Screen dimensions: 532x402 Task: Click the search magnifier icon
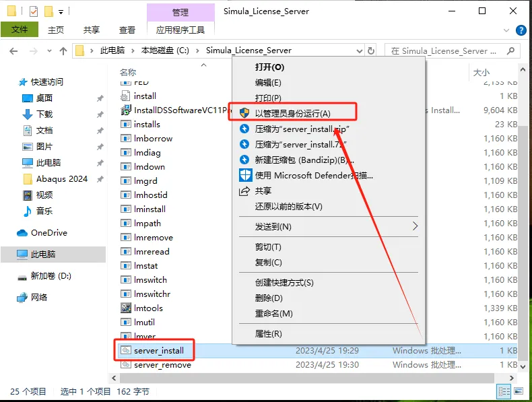coord(510,51)
